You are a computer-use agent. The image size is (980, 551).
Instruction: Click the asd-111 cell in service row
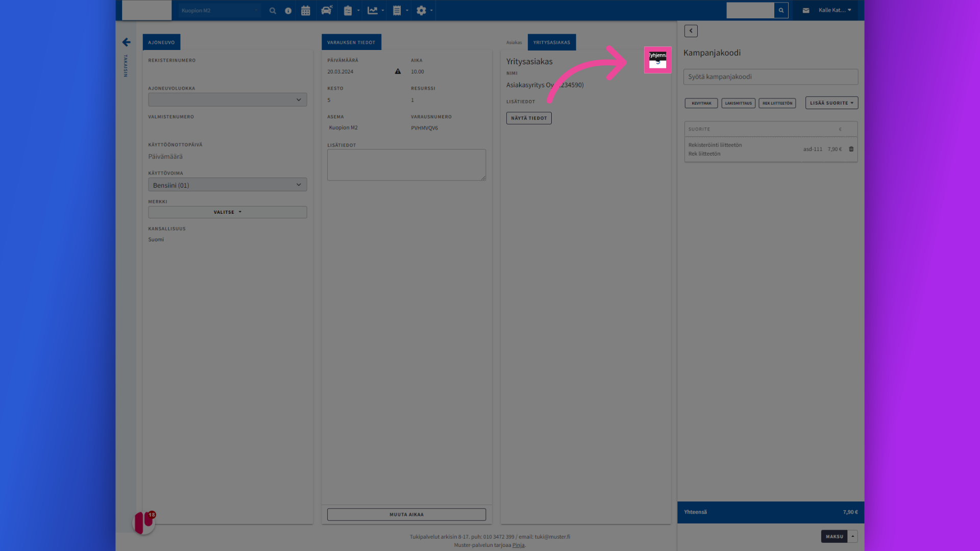click(x=813, y=149)
